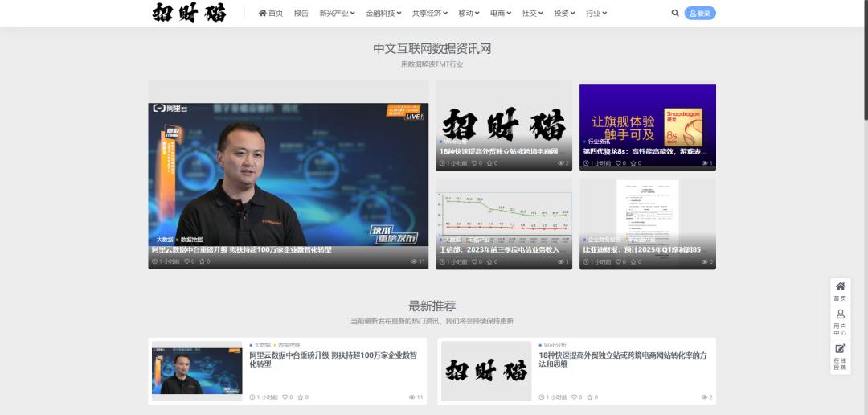Screen dimensions: 868x415
Task: Expand the 投资 dropdown menu
Action: [565, 14]
